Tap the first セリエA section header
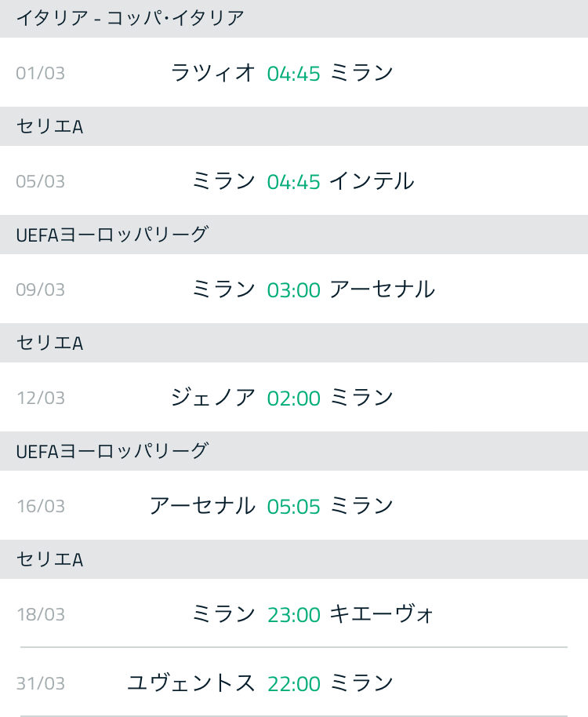 pos(294,126)
